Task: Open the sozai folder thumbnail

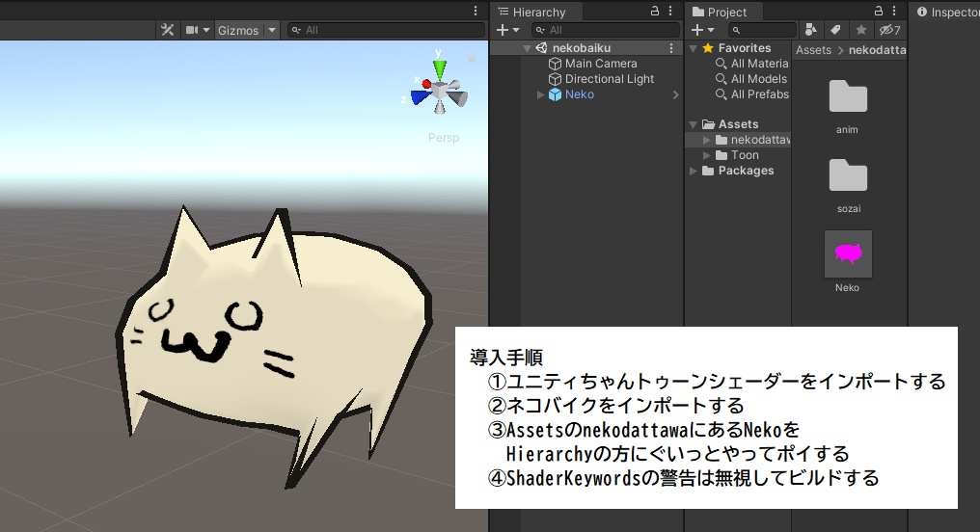Action: tap(848, 175)
